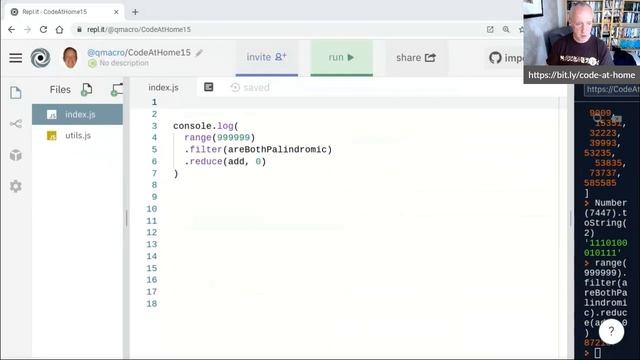The width and height of the screenshot is (640, 360).
Task: Open the Files panel icon in sidebar
Action: click(x=16, y=93)
